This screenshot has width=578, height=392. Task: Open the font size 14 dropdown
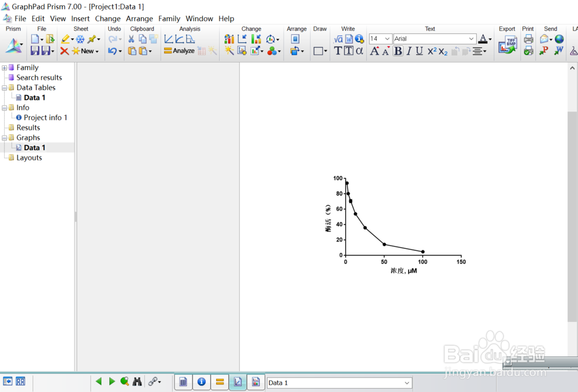(387, 39)
